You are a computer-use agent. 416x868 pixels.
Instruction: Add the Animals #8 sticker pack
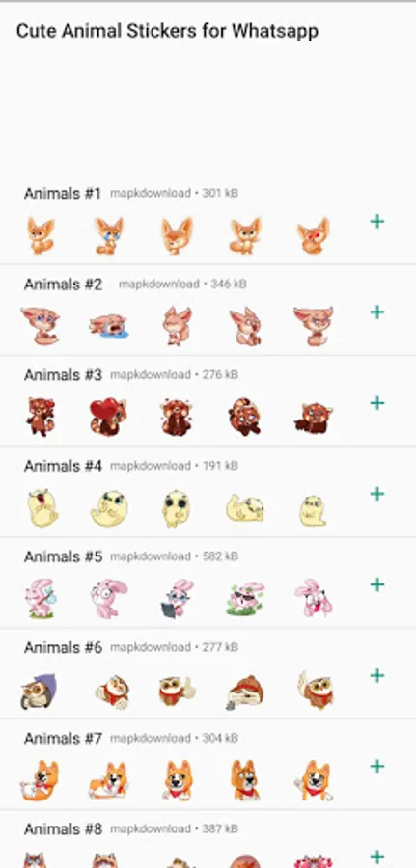[x=377, y=856]
